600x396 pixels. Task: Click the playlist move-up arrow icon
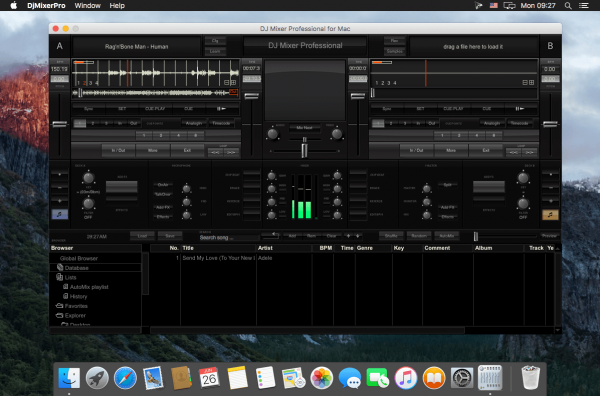point(348,236)
